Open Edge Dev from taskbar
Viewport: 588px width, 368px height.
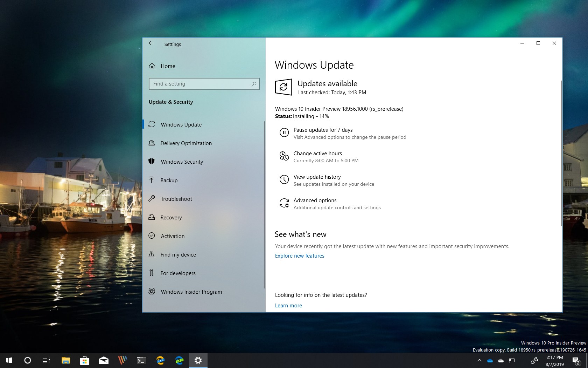179,360
